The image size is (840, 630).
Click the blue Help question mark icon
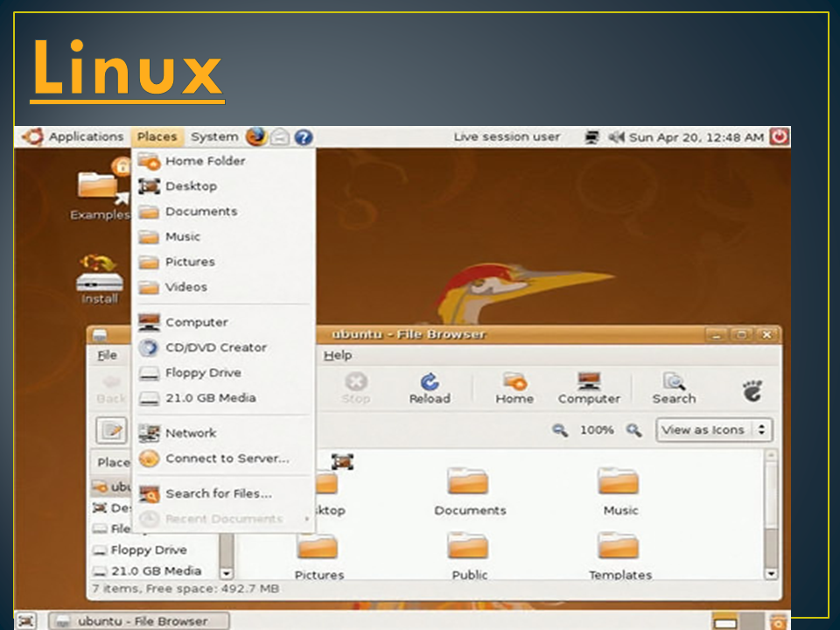click(304, 137)
